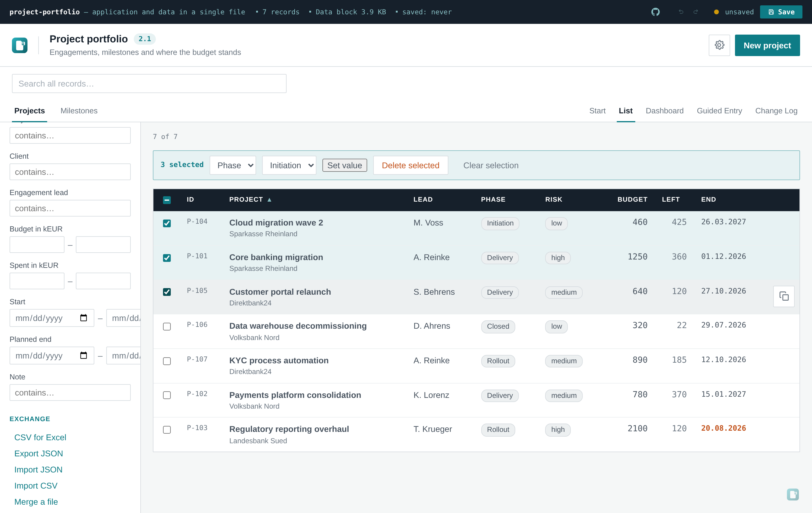The height and width of the screenshot is (513, 812).
Task: Click Delete selected
Action: coord(410,165)
